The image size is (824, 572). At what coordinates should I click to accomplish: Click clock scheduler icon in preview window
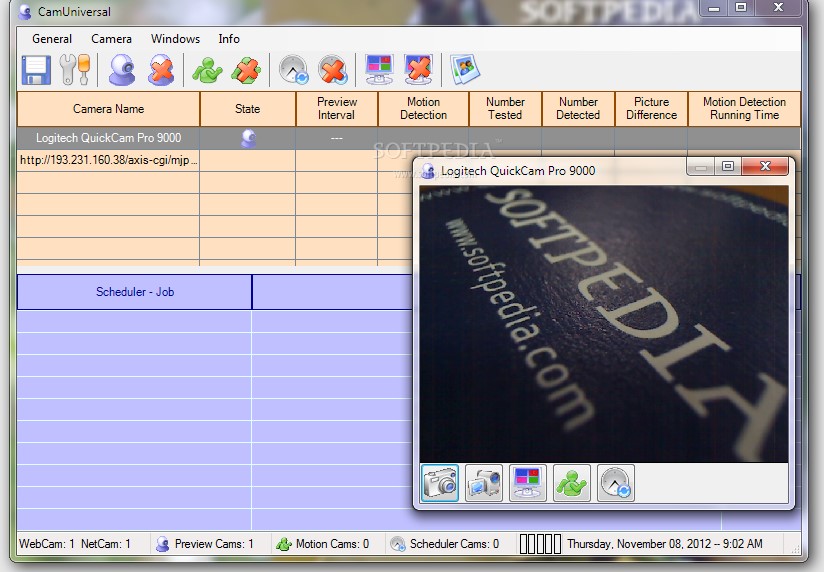click(x=616, y=483)
